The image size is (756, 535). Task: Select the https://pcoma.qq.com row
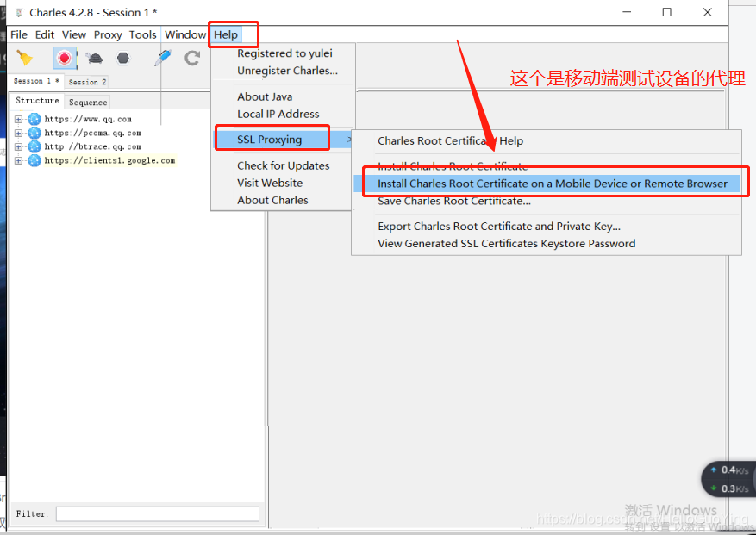point(92,133)
